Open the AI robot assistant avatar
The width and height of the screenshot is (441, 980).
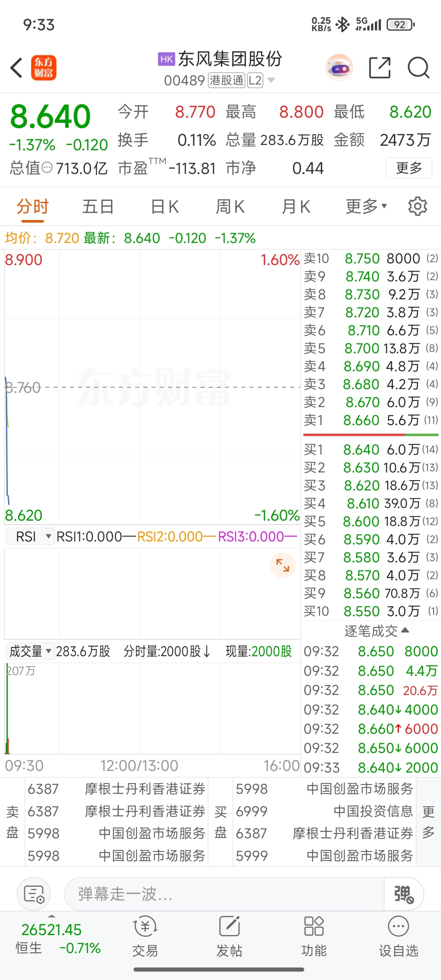(x=339, y=68)
